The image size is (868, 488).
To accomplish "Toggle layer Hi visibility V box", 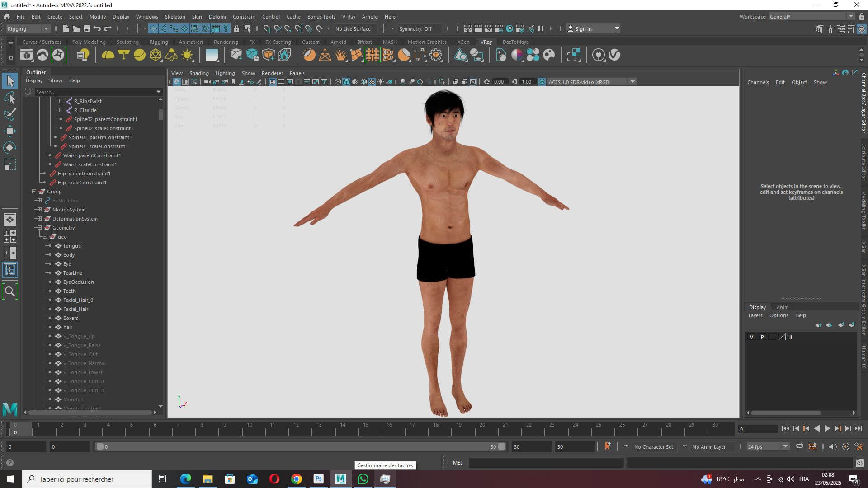I will pyautogui.click(x=751, y=337).
